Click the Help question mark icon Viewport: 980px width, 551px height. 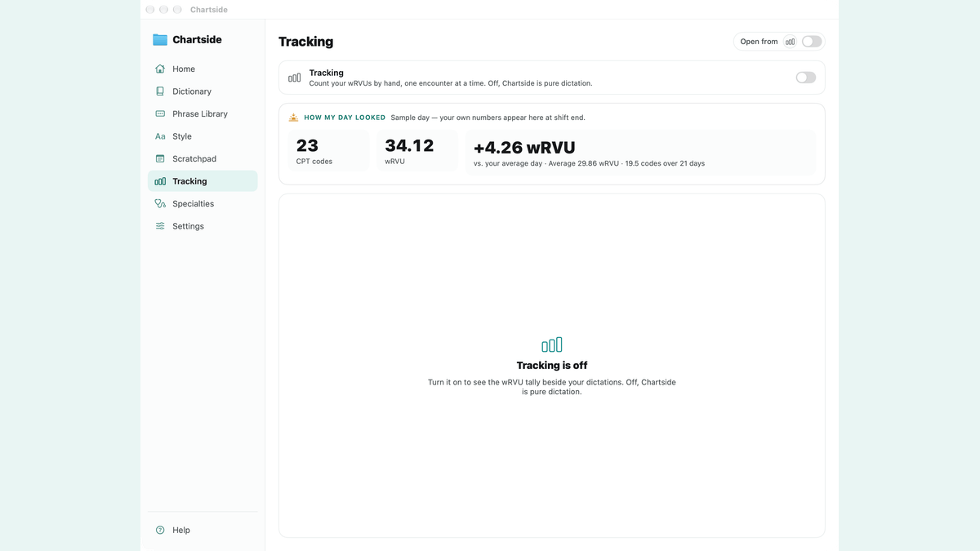(160, 530)
